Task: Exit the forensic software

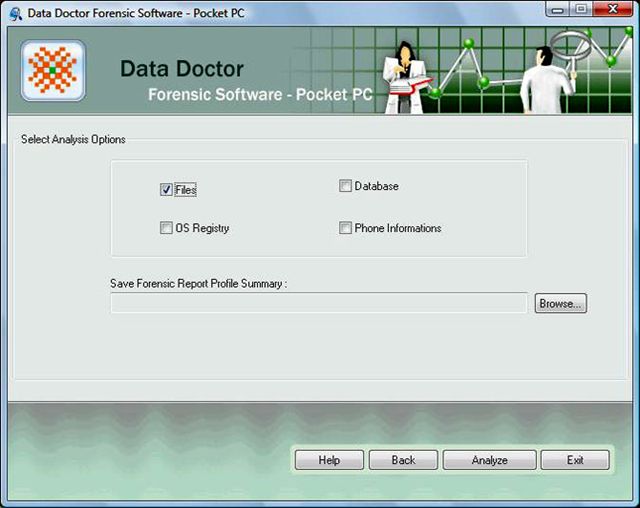Action: click(x=575, y=460)
